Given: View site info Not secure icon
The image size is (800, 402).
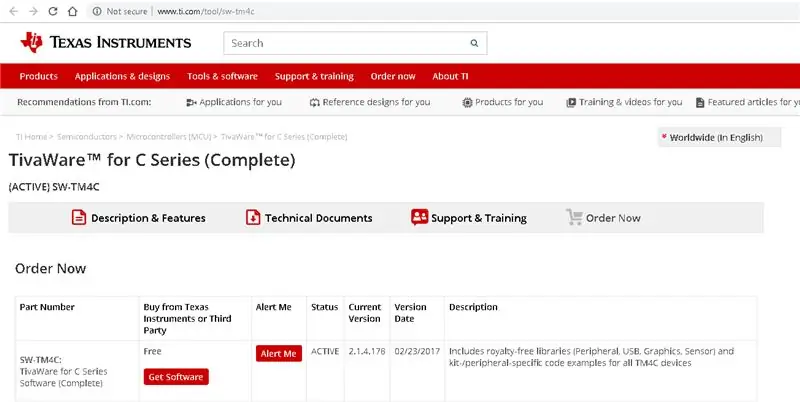Looking at the screenshot, I should pyautogui.click(x=97, y=11).
